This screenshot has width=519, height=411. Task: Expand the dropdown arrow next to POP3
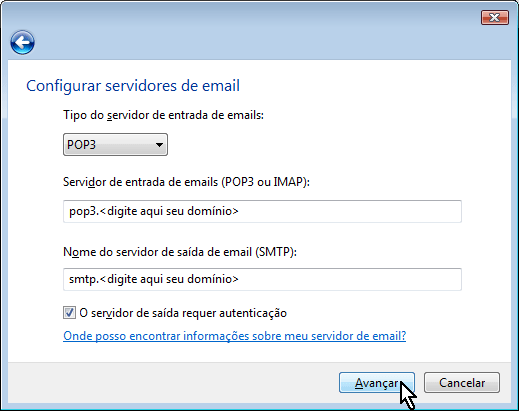pos(159,145)
